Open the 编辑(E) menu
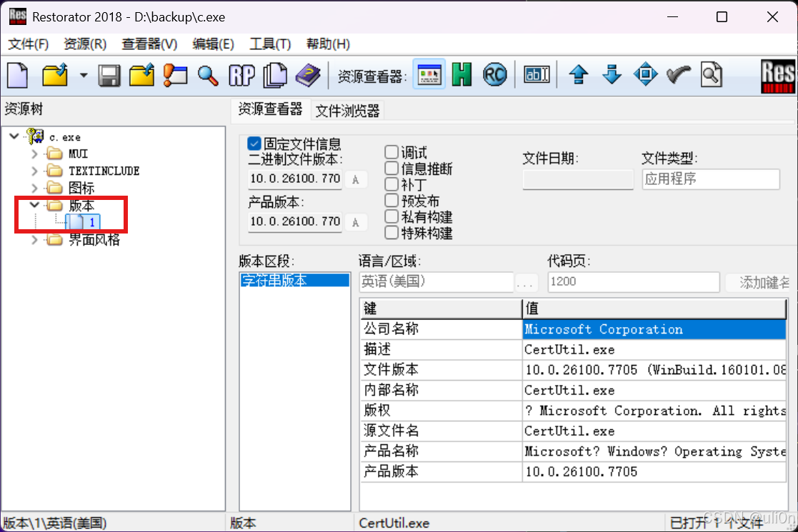 point(213,44)
